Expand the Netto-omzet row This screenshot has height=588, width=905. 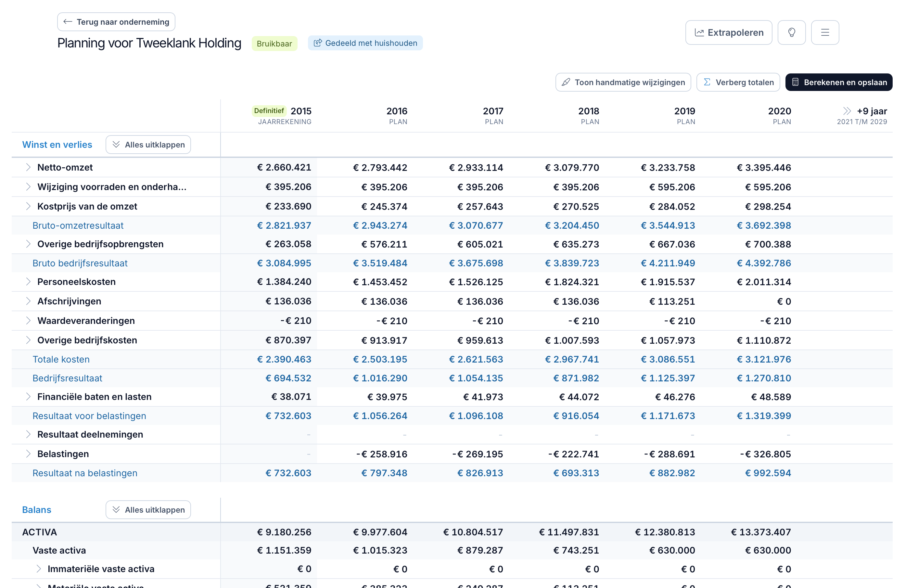28,167
